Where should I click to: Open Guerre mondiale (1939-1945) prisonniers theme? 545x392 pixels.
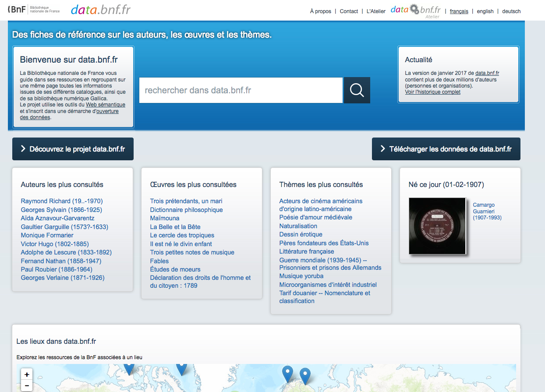pyautogui.click(x=330, y=264)
